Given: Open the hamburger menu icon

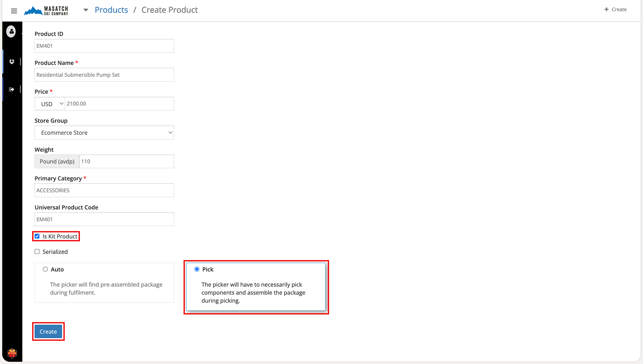Looking at the screenshot, I should (x=14, y=11).
